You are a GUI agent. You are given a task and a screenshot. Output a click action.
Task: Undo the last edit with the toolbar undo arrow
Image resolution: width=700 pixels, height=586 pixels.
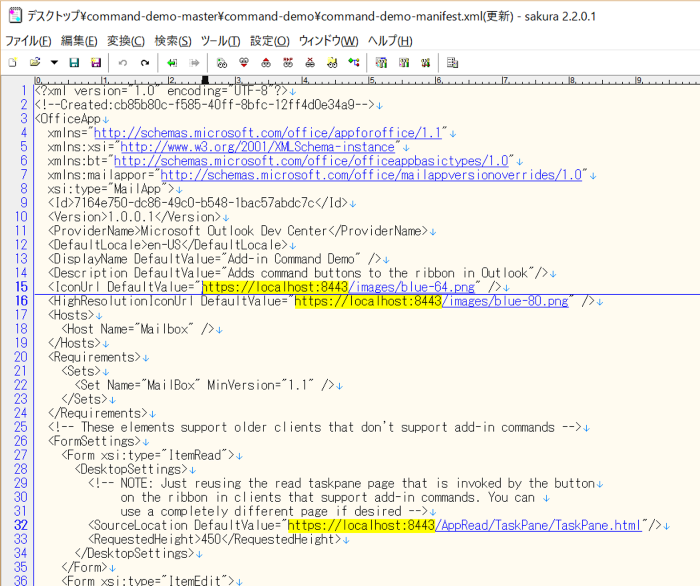pyautogui.click(x=123, y=63)
